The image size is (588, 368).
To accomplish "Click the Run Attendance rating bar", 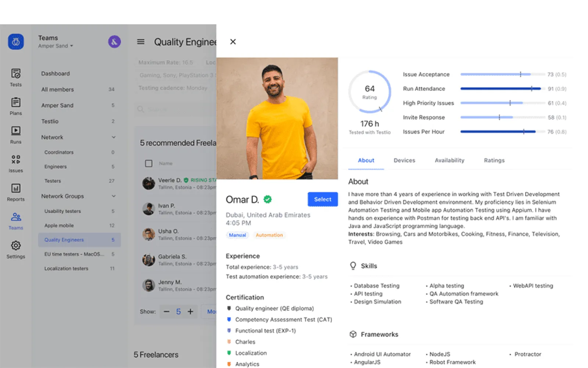I will (x=502, y=89).
